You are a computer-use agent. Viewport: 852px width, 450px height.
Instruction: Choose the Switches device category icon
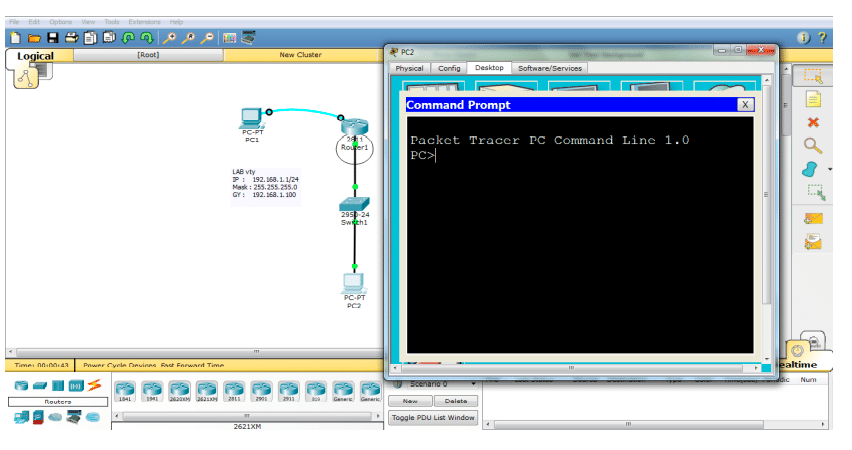point(40,385)
